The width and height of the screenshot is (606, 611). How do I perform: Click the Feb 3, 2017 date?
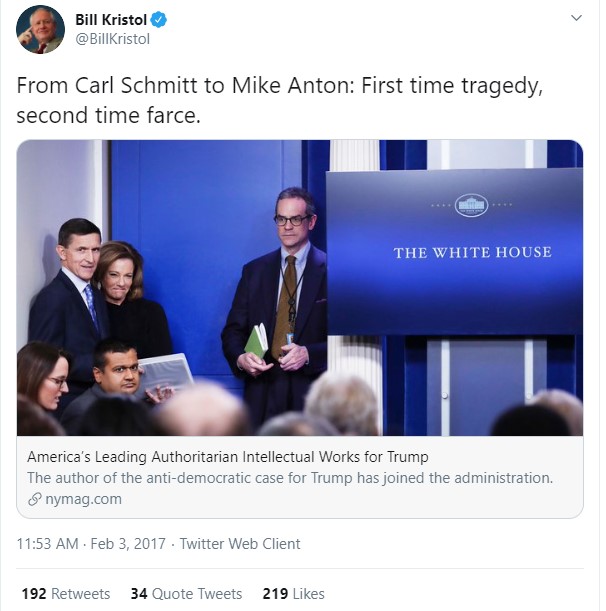[128, 544]
